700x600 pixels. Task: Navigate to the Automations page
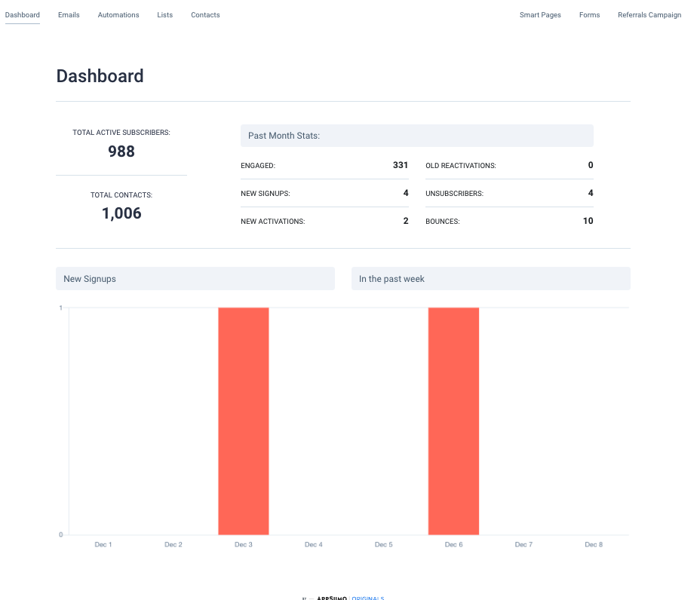pos(118,14)
